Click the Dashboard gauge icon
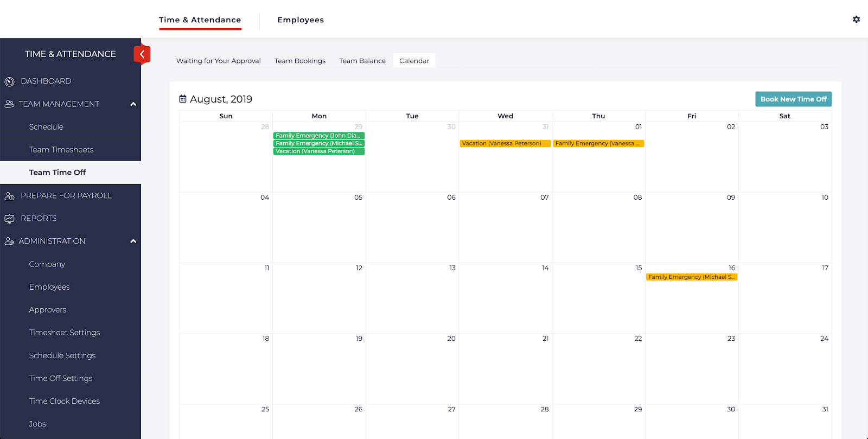This screenshot has height=439, width=868. pyautogui.click(x=9, y=81)
